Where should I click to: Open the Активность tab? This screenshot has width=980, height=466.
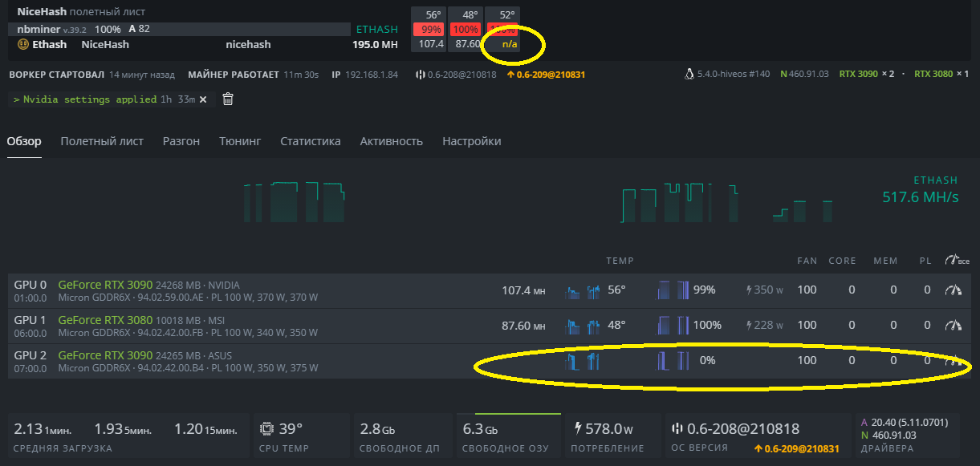(x=392, y=141)
